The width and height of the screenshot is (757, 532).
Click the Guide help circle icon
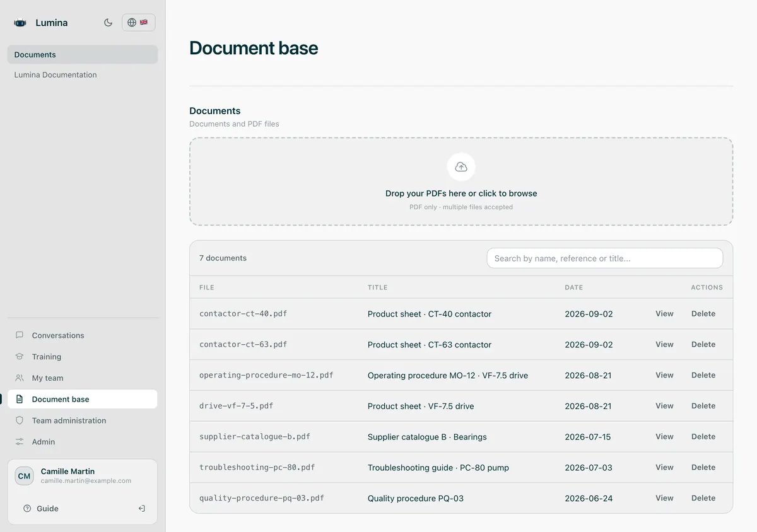coord(27,509)
